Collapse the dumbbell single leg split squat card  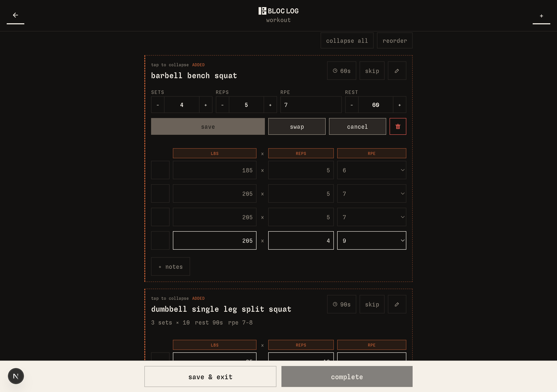click(170, 298)
